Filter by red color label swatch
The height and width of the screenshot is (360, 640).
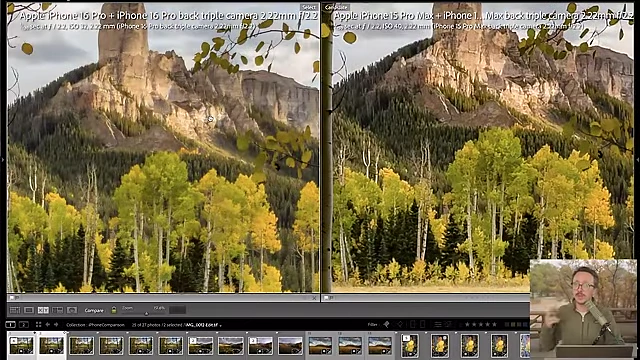507,324
